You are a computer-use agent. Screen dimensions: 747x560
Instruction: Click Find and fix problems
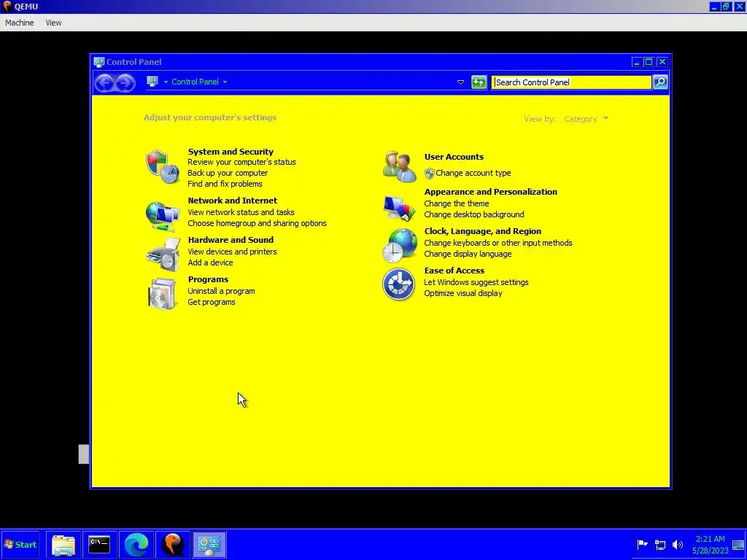click(x=225, y=184)
